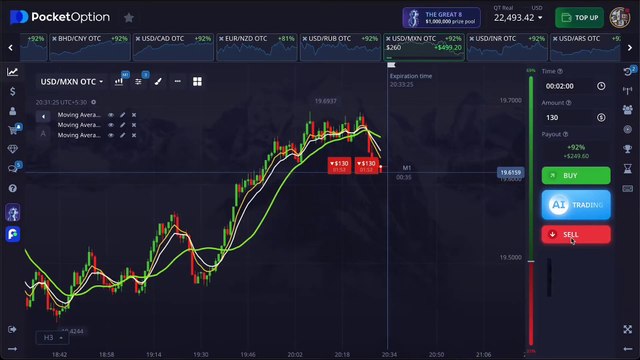
Task: Edit the third Moving Average pencil
Action: tap(122, 135)
